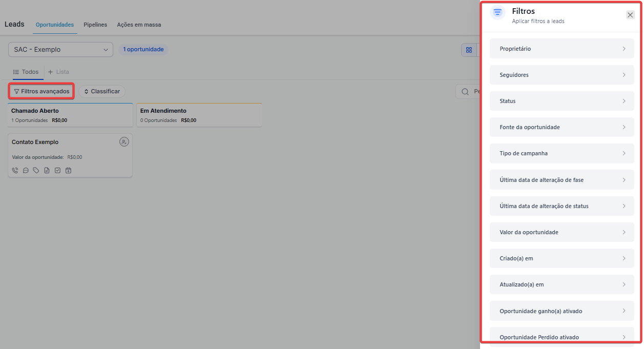Expand the Seguidores filter
This screenshot has height=349, width=644.
tap(562, 75)
